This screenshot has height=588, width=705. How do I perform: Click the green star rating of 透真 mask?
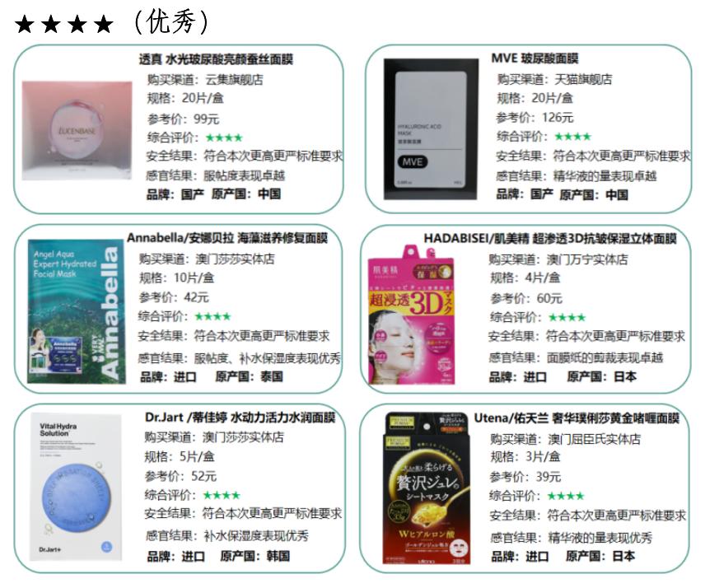click(224, 138)
